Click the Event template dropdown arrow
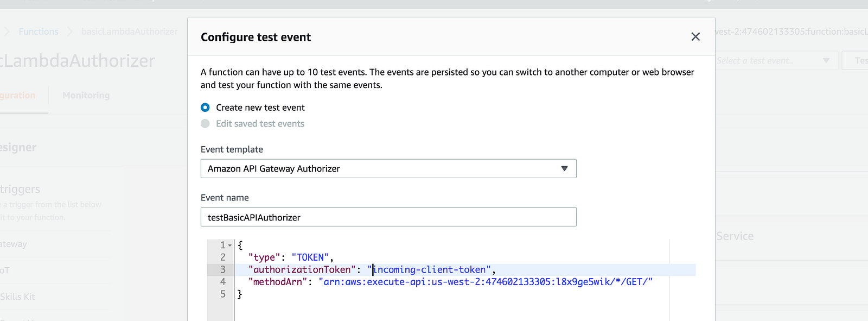868x321 pixels. coord(564,168)
